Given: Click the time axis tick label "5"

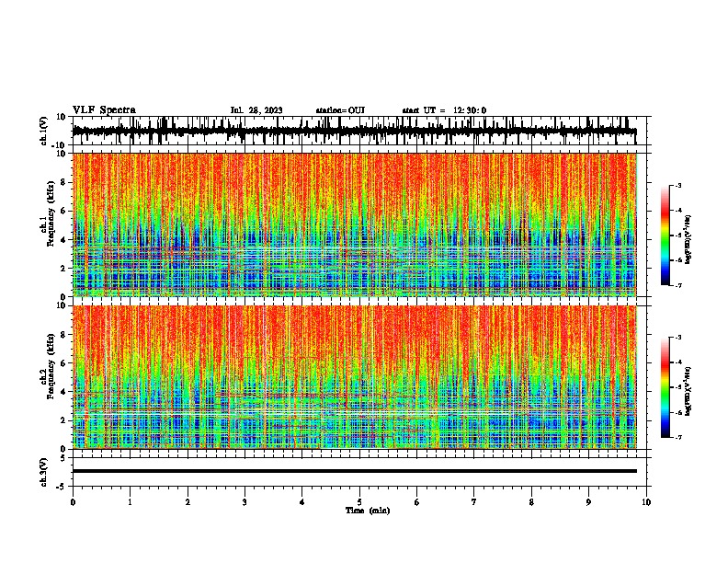Looking at the screenshot, I should pyautogui.click(x=359, y=502).
